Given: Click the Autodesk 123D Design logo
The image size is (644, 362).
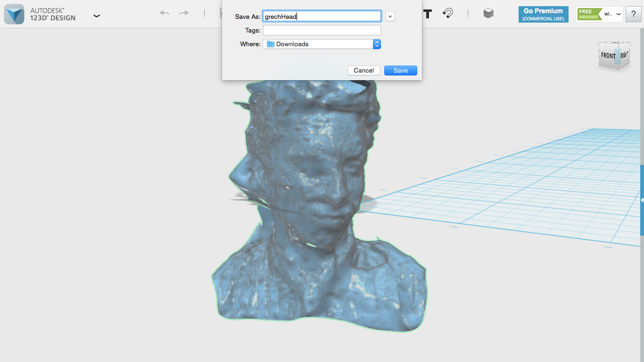Looking at the screenshot, I should click(14, 14).
